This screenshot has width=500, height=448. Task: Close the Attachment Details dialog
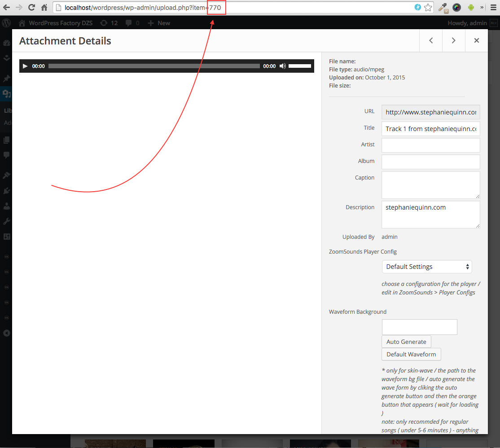click(476, 40)
